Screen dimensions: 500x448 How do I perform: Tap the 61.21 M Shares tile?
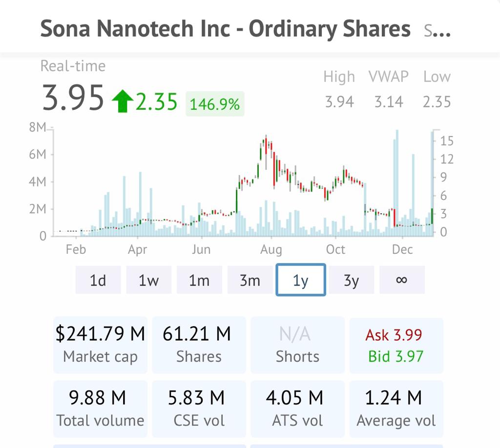coord(199,345)
